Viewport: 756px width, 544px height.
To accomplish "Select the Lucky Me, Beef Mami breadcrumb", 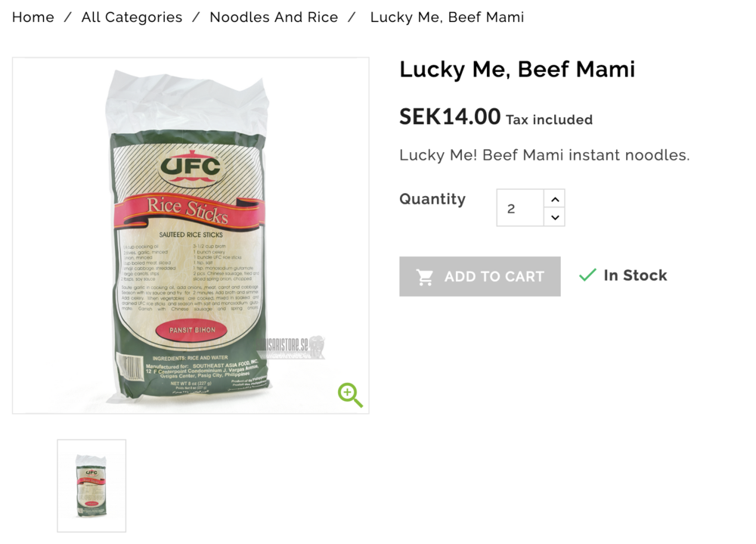I will click(447, 17).
